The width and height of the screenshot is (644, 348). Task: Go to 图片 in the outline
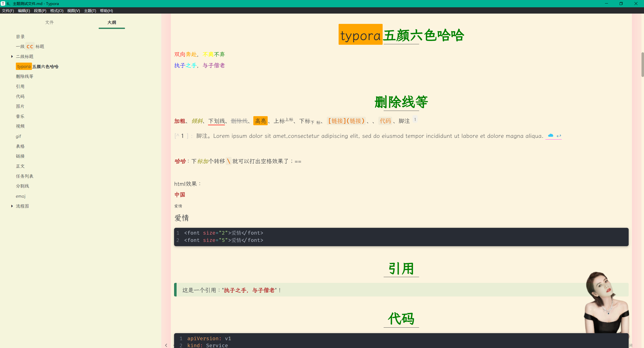click(20, 106)
